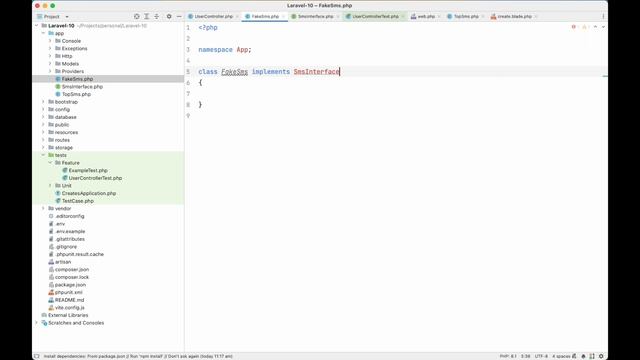Select TestCase.php file
Viewport: 640px width, 360px height.
pyautogui.click(x=78, y=201)
